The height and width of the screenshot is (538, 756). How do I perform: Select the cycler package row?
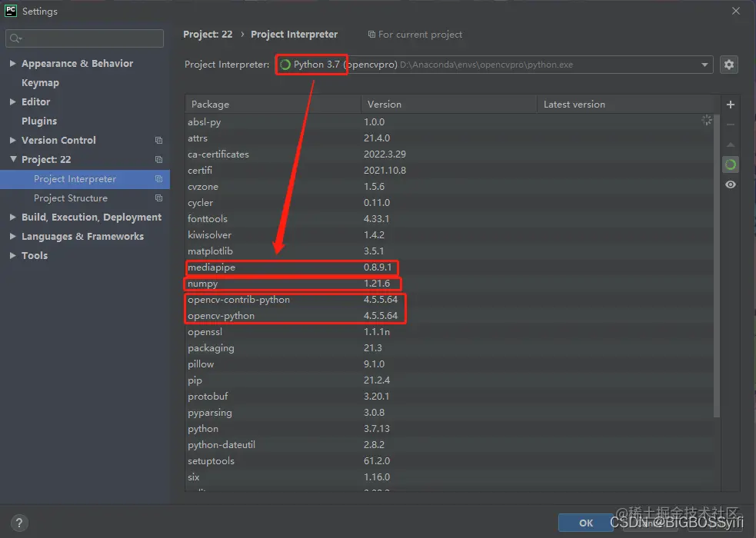[x=449, y=203]
